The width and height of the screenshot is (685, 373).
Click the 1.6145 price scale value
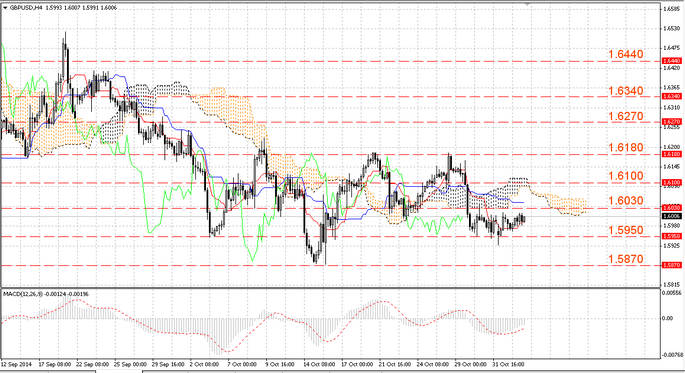[671, 167]
